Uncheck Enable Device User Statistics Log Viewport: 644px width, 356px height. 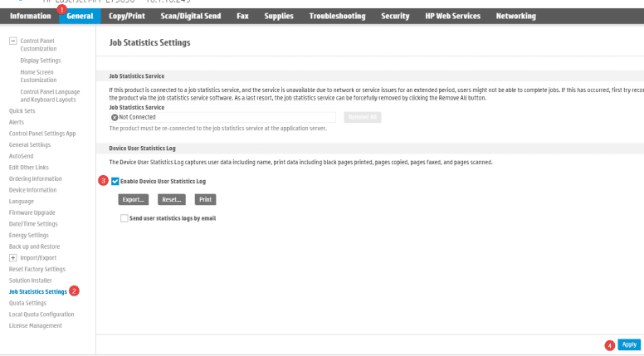[115, 181]
